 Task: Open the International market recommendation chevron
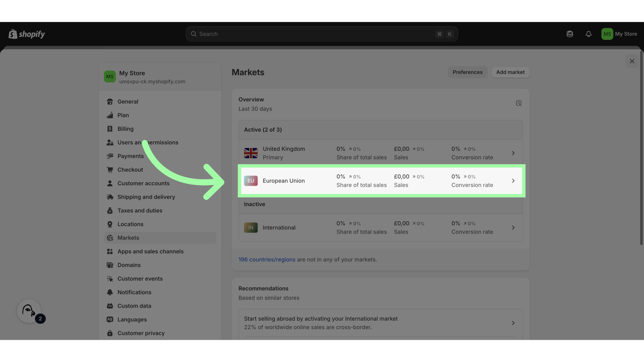(513, 323)
